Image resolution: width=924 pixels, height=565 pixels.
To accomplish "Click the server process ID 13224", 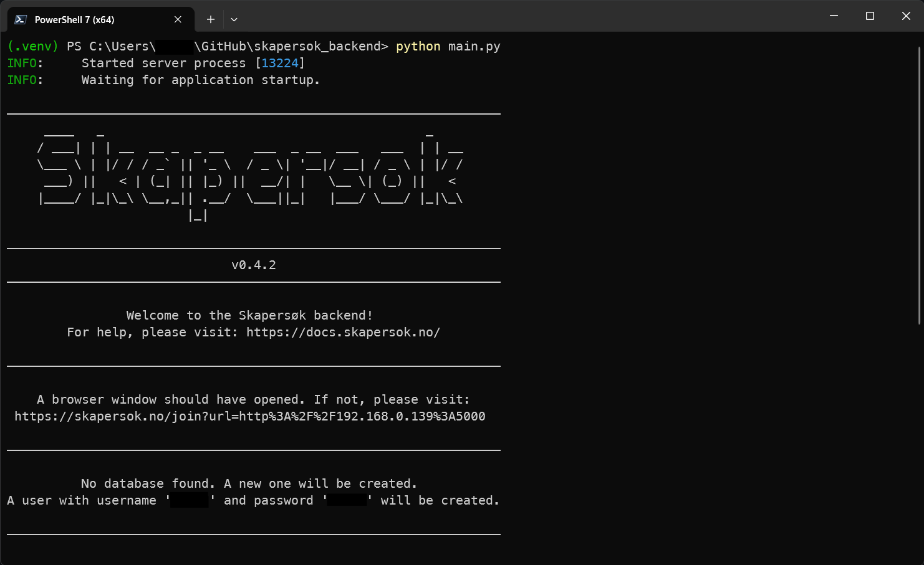I will (280, 64).
